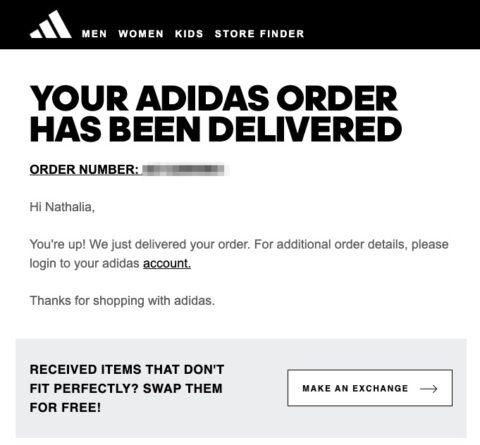Click the arrow icon inside exchange button

click(x=429, y=389)
